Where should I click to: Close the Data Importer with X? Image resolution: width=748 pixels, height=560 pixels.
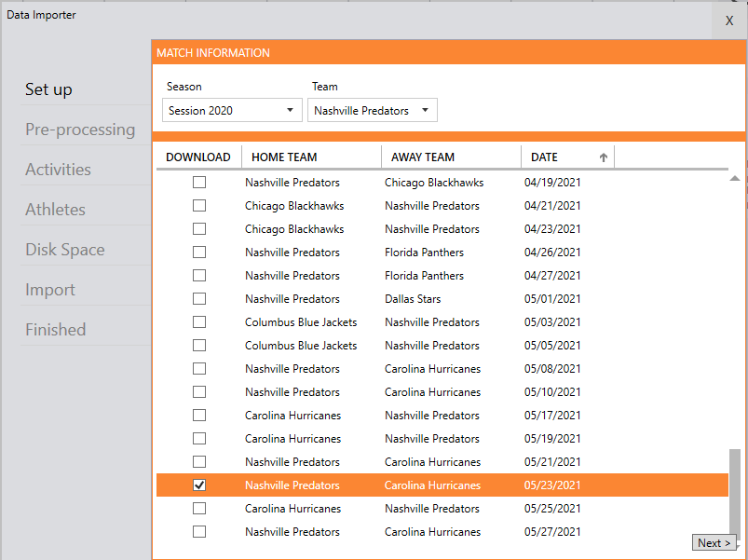click(729, 20)
